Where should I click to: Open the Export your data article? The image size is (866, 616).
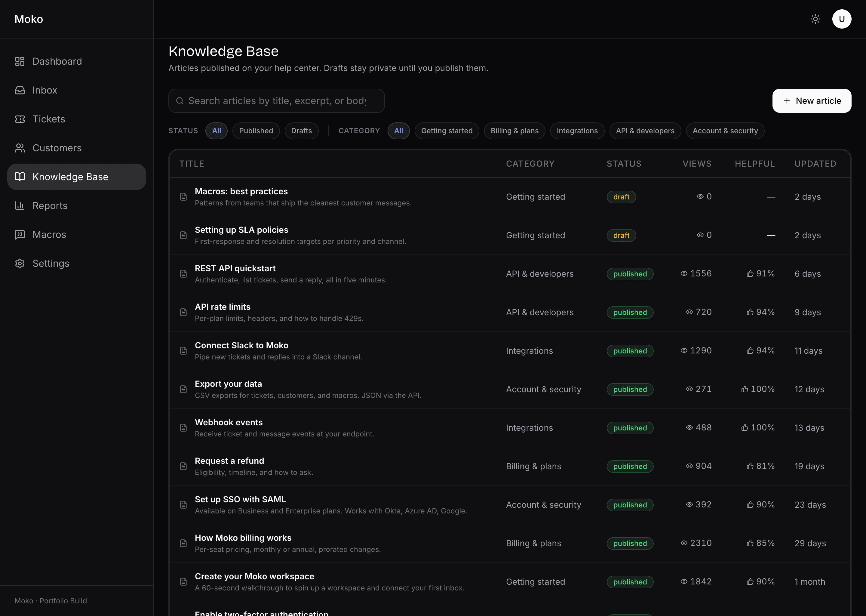pos(228,384)
